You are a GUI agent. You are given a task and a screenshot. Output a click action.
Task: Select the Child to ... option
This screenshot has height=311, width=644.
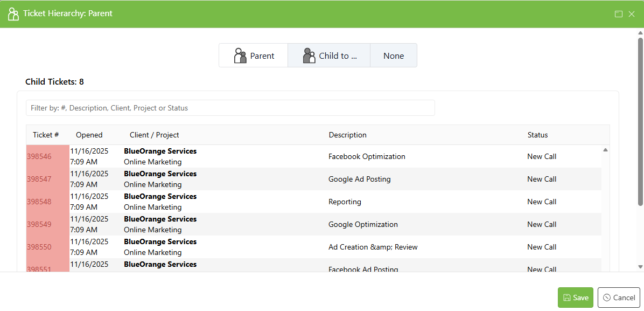[x=329, y=56]
